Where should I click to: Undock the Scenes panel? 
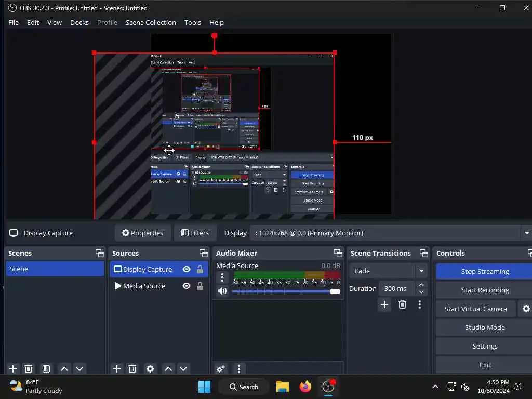click(99, 253)
